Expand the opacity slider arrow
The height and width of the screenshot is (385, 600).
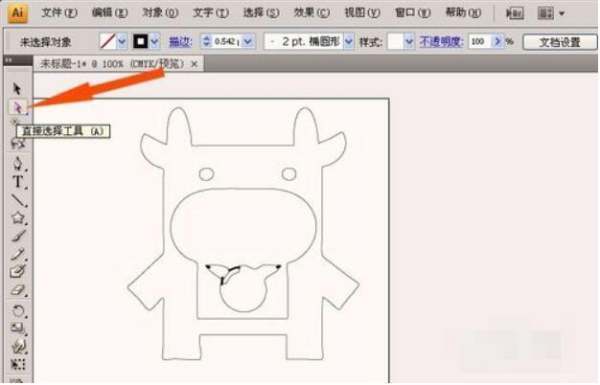(x=497, y=41)
